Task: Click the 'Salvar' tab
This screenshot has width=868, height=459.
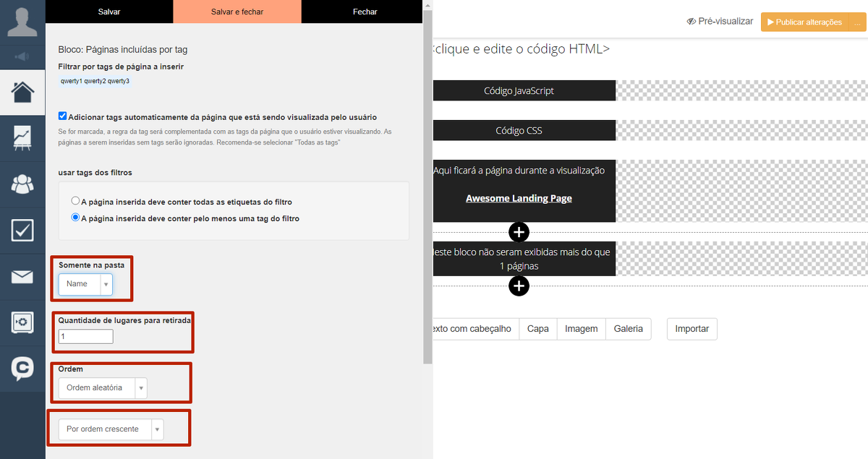Action: pos(109,12)
